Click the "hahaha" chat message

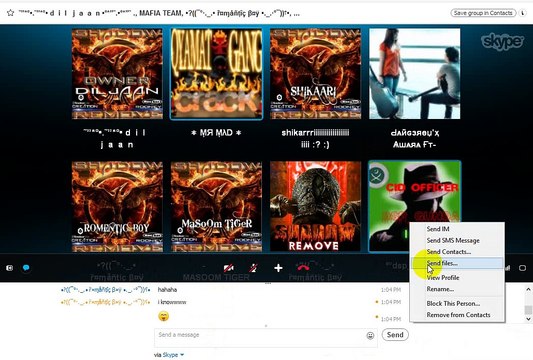[167, 290]
